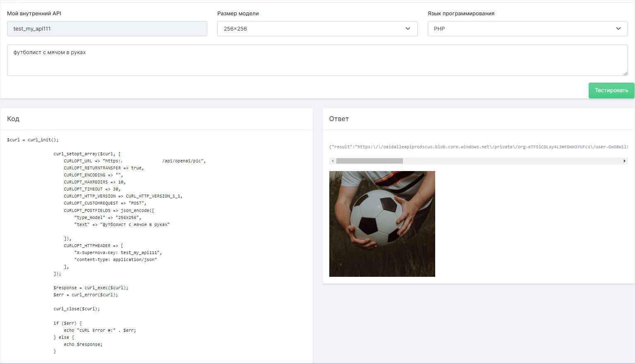Image resolution: width=635 pixels, height=364 pixels.
Task: Click the Язык программирования label
Action: tap(461, 14)
